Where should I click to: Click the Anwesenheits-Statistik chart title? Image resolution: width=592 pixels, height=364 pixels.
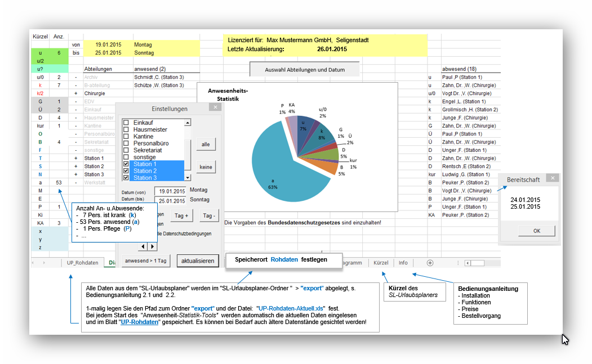(228, 95)
